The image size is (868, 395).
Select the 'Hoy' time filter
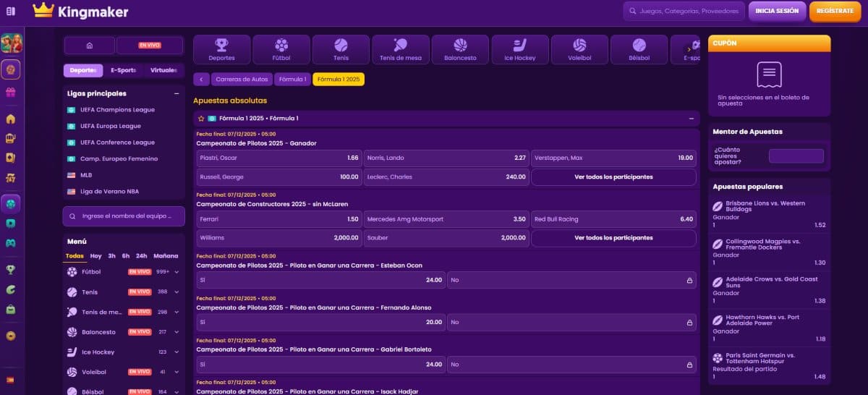pos(95,255)
